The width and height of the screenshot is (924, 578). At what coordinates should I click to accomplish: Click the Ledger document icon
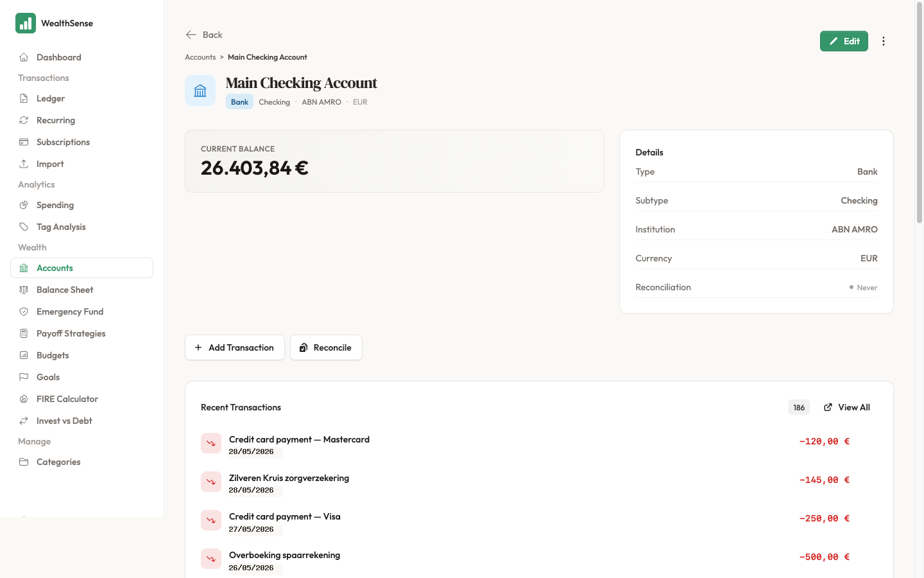click(x=24, y=98)
